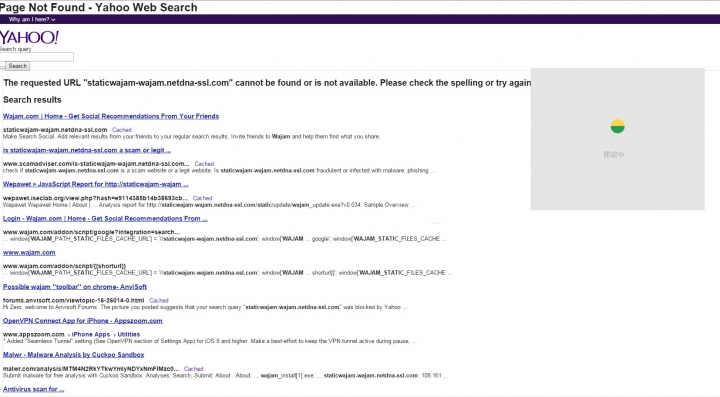
Task: Click URL text 'www.wajam.com/addon/script/google?integration=search...'
Action: (91, 232)
